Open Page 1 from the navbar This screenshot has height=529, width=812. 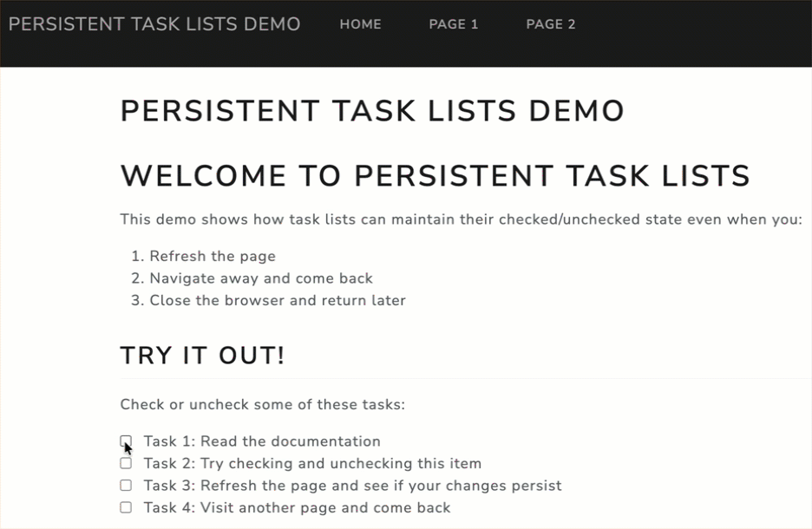point(453,24)
